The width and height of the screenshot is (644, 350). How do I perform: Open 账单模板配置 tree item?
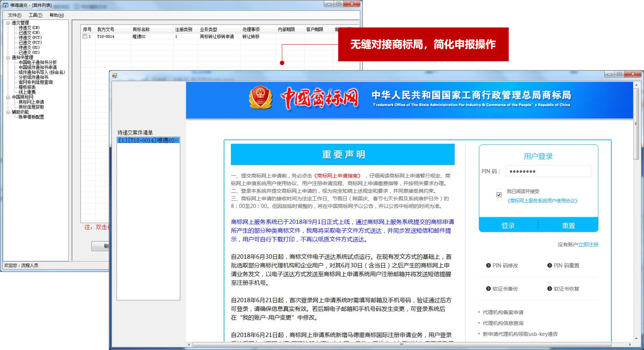click(x=31, y=117)
